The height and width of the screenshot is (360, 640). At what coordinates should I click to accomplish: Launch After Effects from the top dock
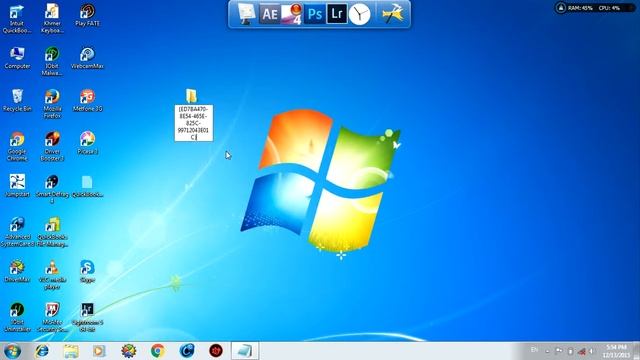[270, 14]
